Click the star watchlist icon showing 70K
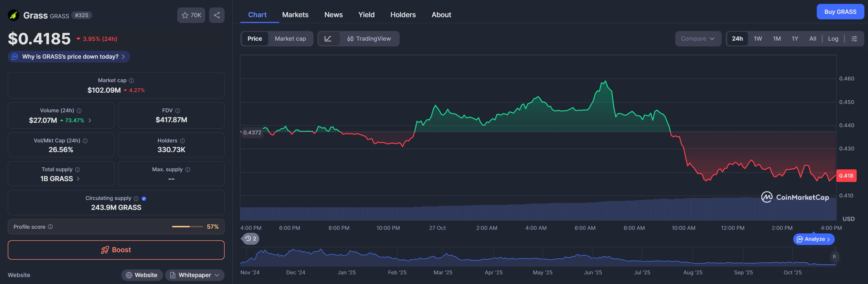Viewport: 868px width, 284px height. pyautogui.click(x=191, y=15)
